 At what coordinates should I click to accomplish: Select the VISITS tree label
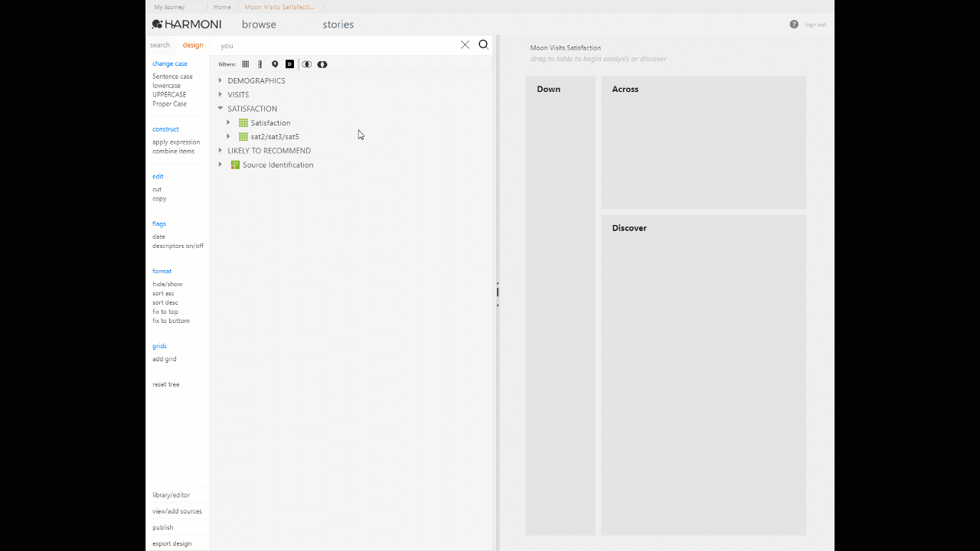(x=238, y=95)
